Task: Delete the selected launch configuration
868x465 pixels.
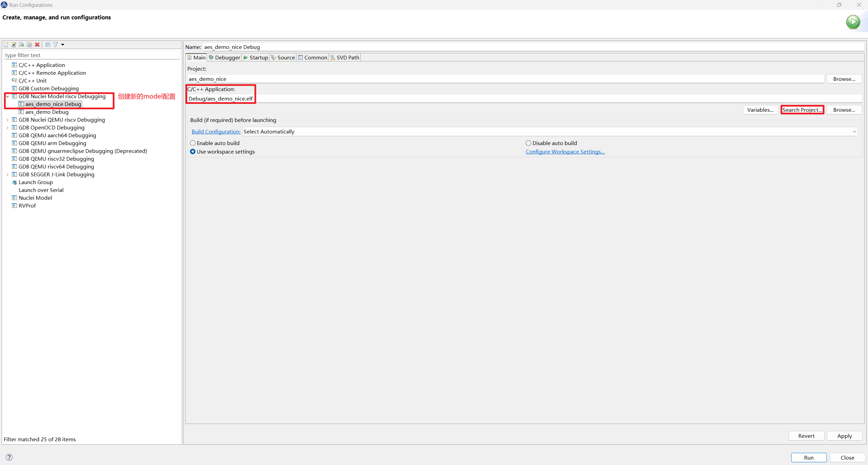Action: pos(37,44)
